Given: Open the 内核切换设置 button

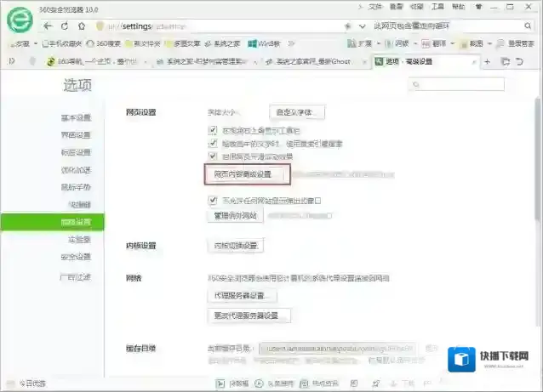Looking at the screenshot, I should 234,246.
